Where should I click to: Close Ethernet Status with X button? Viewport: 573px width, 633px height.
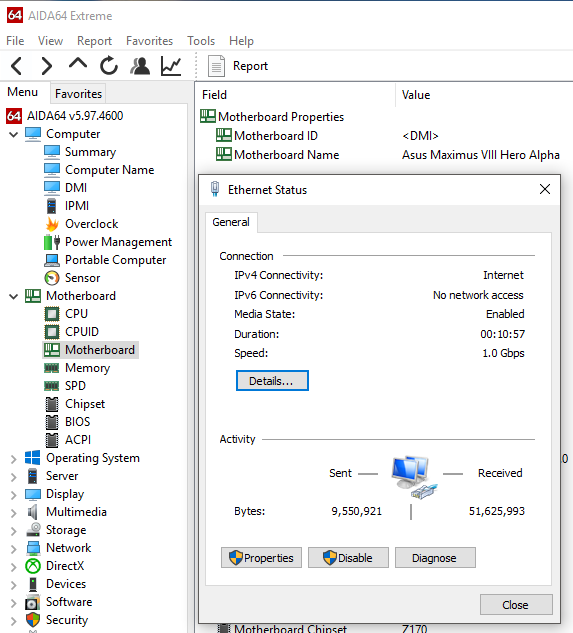[545, 189]
